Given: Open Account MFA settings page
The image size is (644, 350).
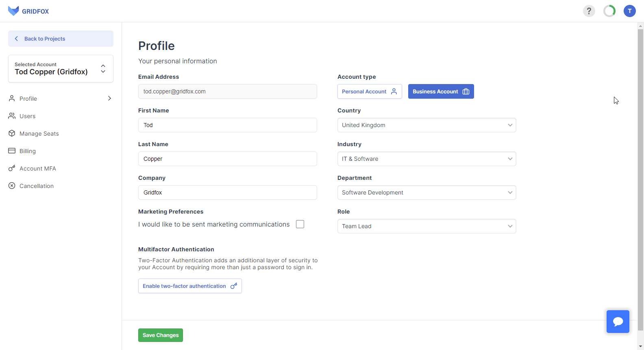Looking at the screenshot, I should click(37, 169).
